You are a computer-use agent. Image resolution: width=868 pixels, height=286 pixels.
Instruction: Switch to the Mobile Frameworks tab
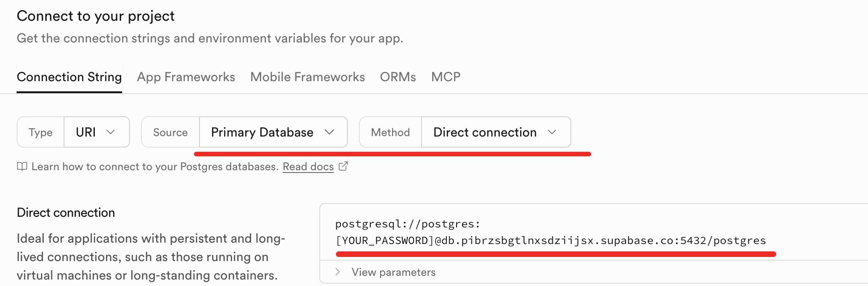[307, 77]
